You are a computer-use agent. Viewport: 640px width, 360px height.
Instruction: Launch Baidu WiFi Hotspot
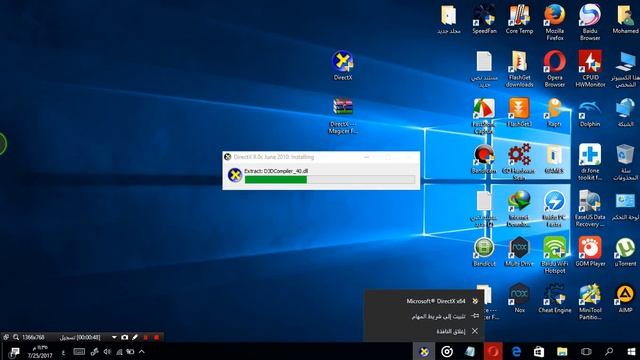coord(555,256)
